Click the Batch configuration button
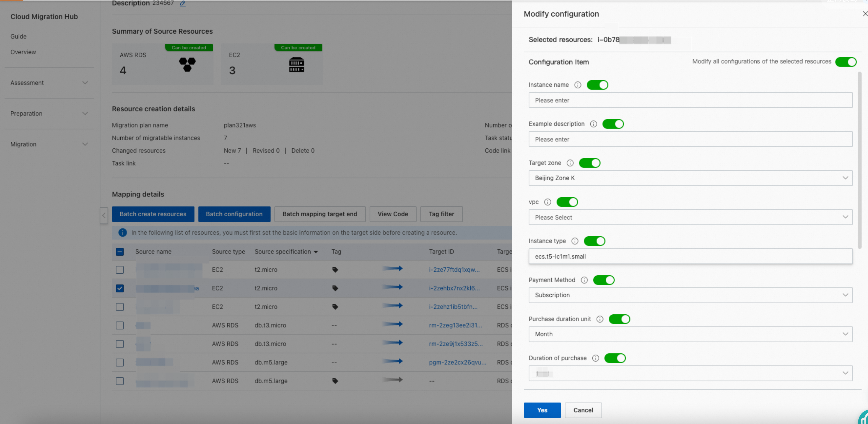The height and width of the screenshot is (424, 868). click(234, 214)
